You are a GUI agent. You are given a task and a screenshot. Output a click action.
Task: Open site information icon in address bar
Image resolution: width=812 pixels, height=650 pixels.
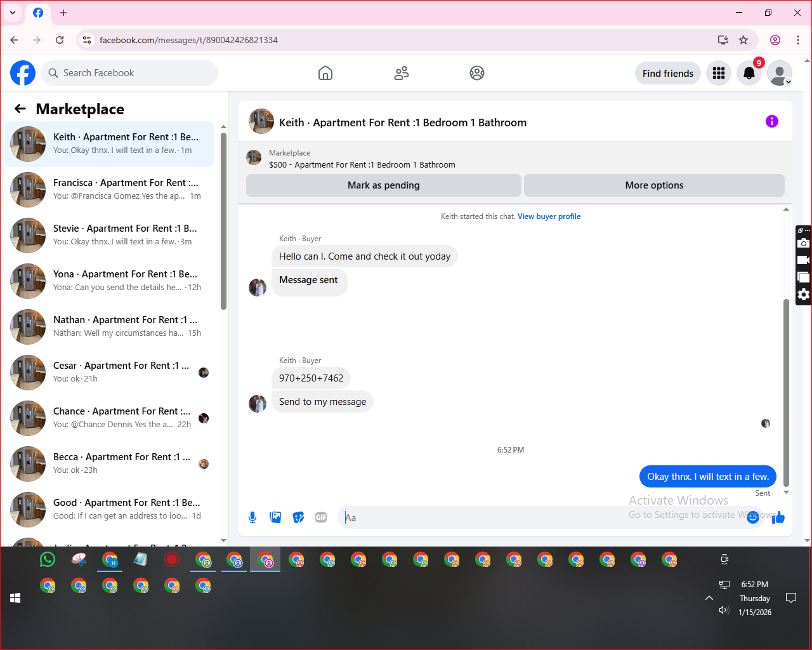[x=87, y=40]
